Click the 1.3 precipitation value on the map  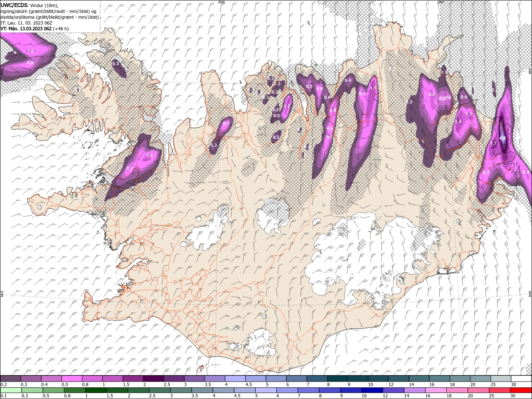(x=286, y=106)
